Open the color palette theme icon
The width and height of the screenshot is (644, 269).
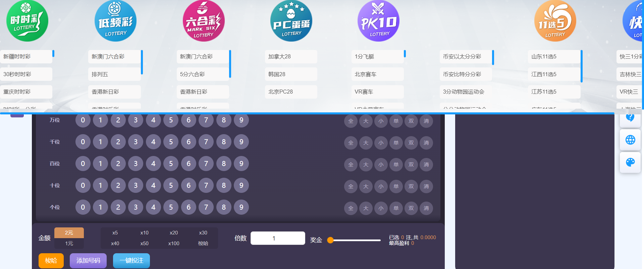coord(630,162)
